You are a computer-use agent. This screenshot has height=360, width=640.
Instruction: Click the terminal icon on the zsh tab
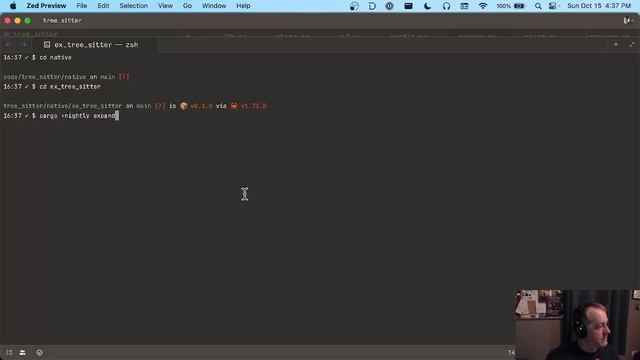(x=47, y=45)
